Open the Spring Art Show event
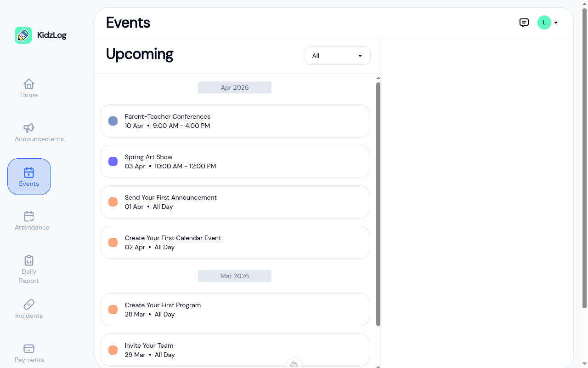This screenshot has height=368, width=588. pyautogui.click(x=235, y=161)
